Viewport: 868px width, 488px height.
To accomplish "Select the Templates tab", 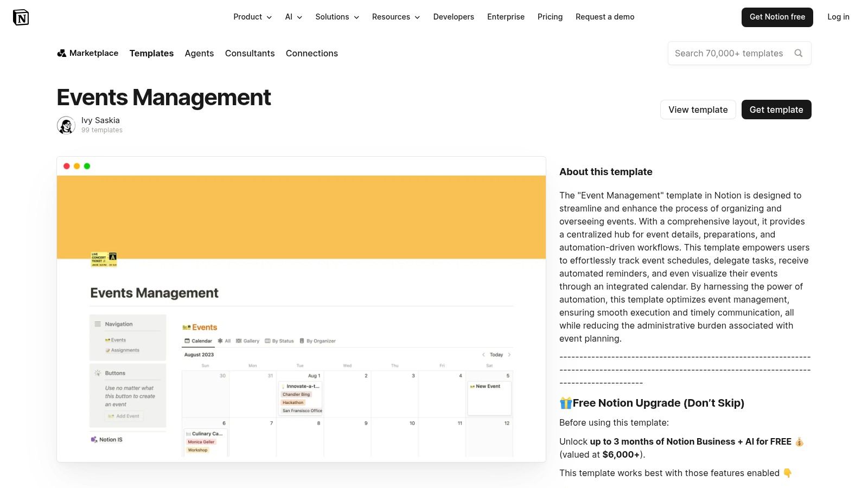I will (x=151, y=53).
